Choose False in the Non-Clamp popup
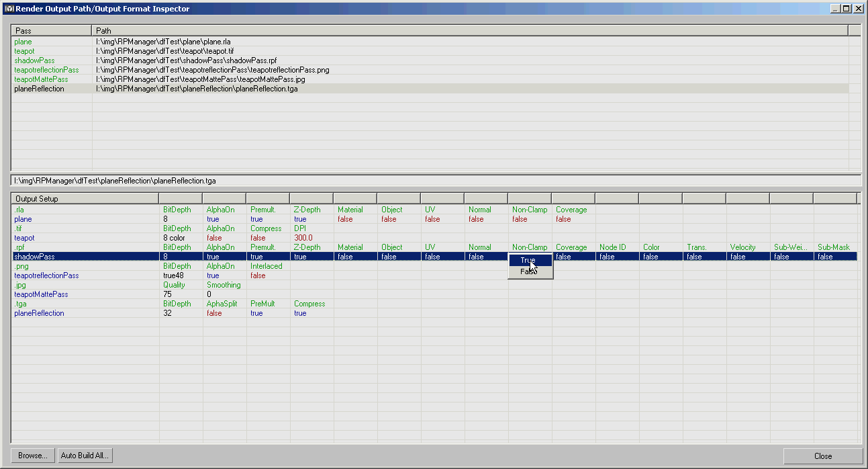The image size is (868, 469). (530, 271)
